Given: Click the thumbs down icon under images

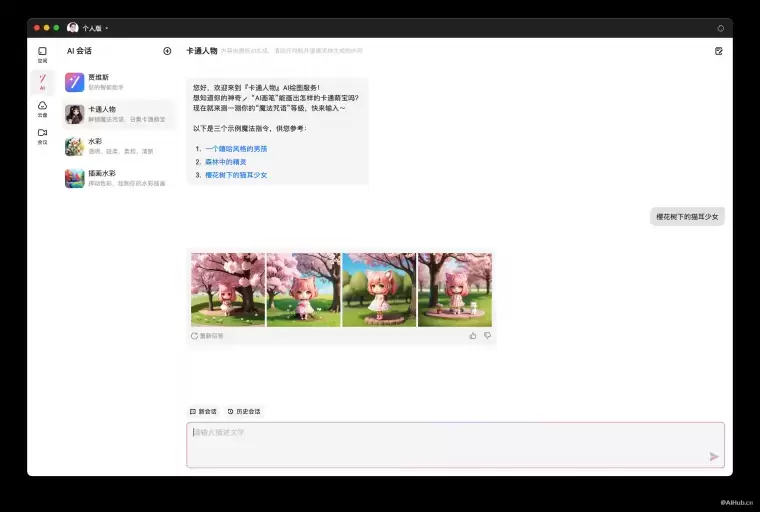Looking at the screenshot, I should click(488, 336).
